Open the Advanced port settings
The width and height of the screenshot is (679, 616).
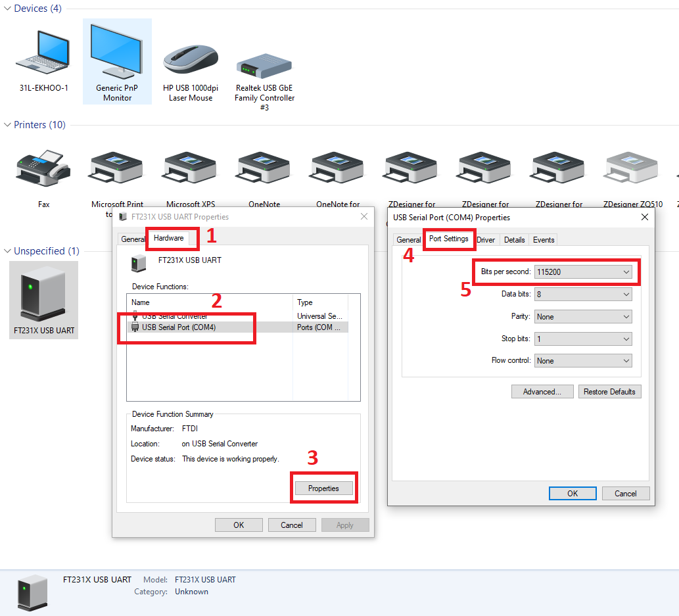(542, 391)
